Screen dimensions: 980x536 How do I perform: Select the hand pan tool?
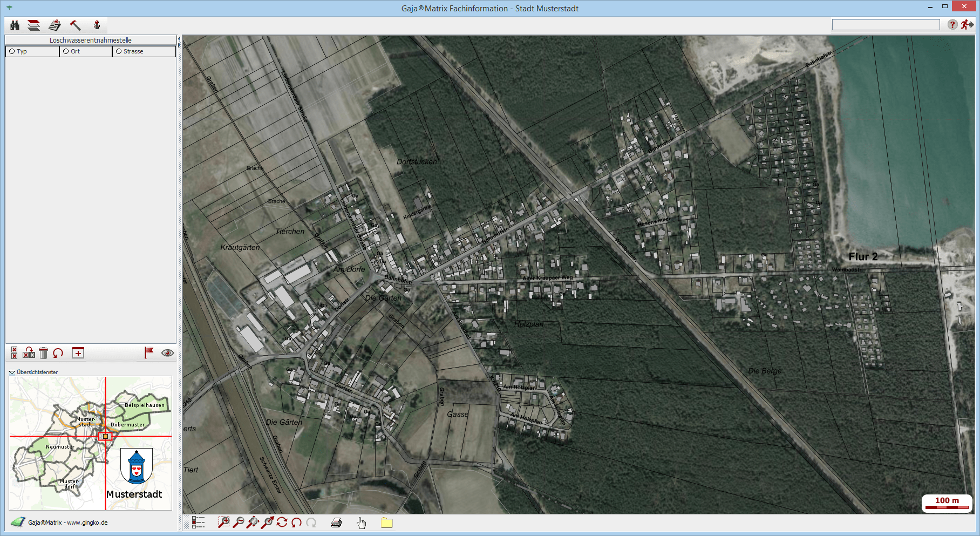click(361, 523)
